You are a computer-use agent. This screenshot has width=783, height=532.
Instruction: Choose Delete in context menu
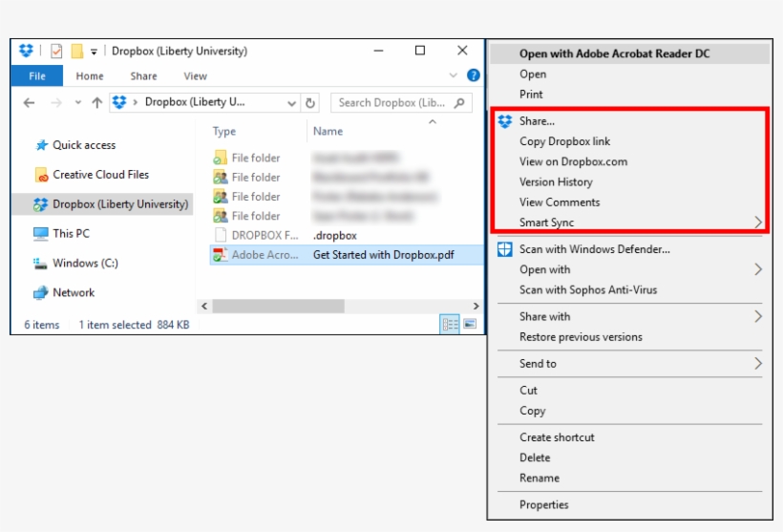point(630,458)
